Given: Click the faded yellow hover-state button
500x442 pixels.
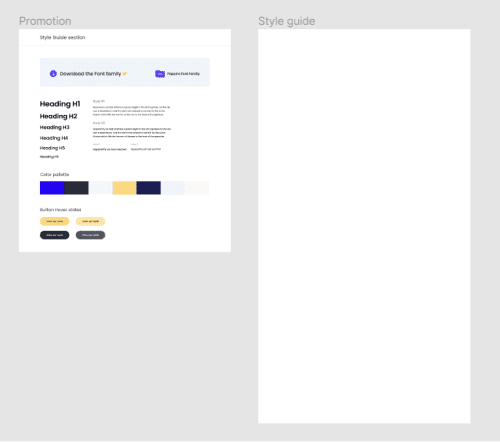Looking at the screenshot, I should click(90, 221).
